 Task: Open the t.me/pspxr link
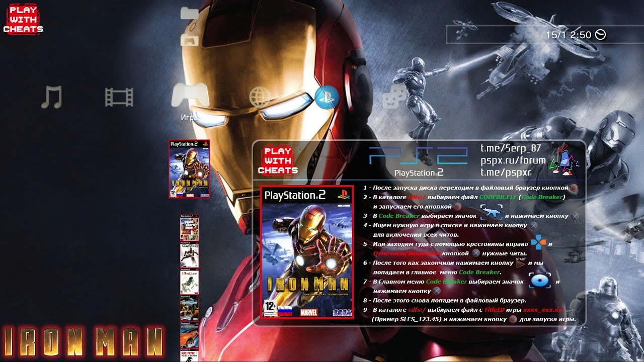pos(506,172)
